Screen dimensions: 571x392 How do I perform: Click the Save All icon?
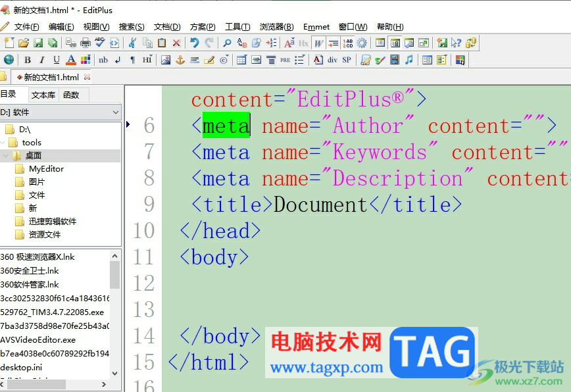pos(53,43)
